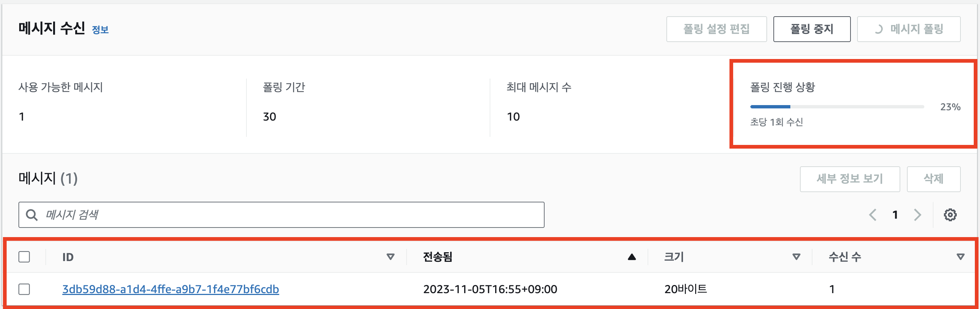980x309 pixels.
Task: Open the table preferences gear icon
Action: coord(950,214)
